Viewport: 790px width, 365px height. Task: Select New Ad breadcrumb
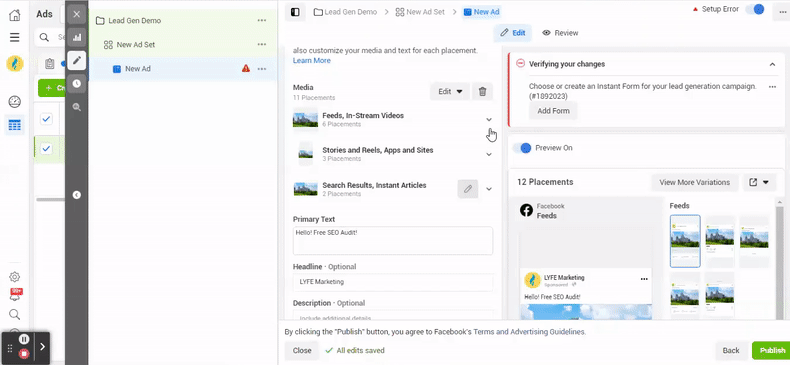[x=482, y=12]
